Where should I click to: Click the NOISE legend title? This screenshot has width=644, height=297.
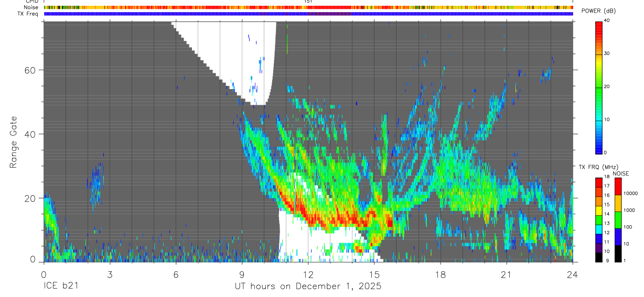click(621, 173)
